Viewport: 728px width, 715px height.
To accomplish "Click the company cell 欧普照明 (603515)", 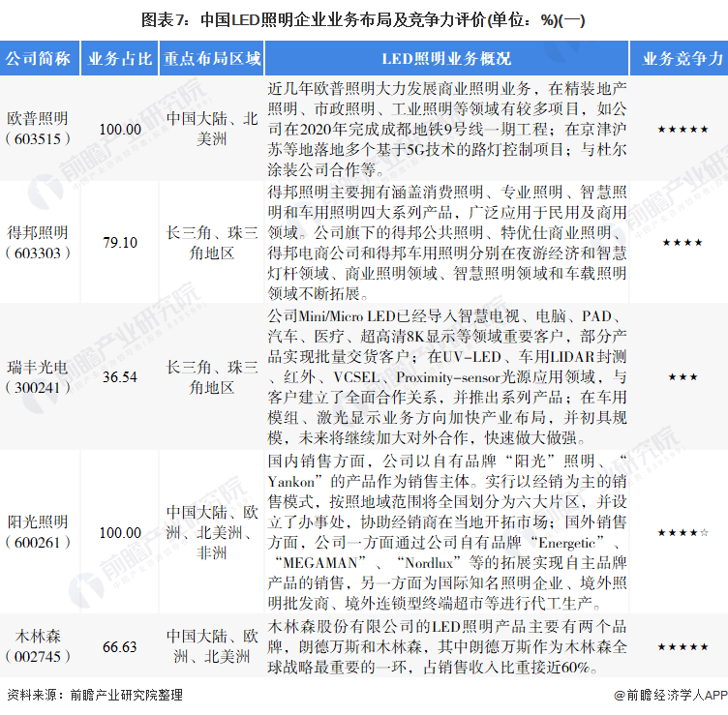I will (x=38, y=129).
